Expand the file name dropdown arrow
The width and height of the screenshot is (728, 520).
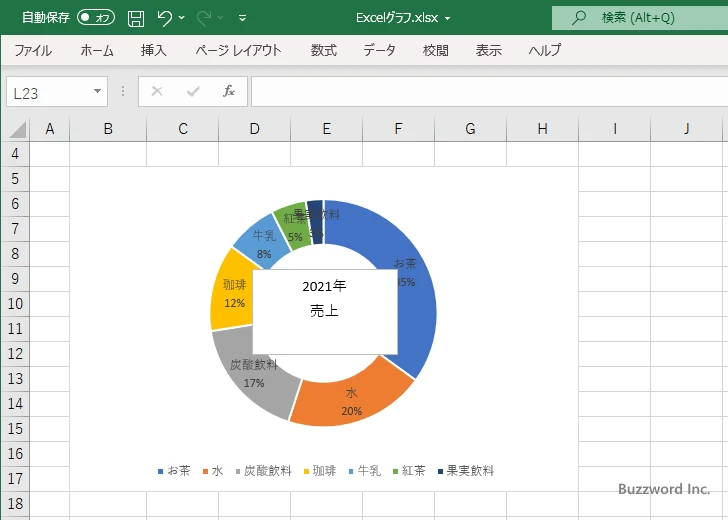(x=448, y=19)
